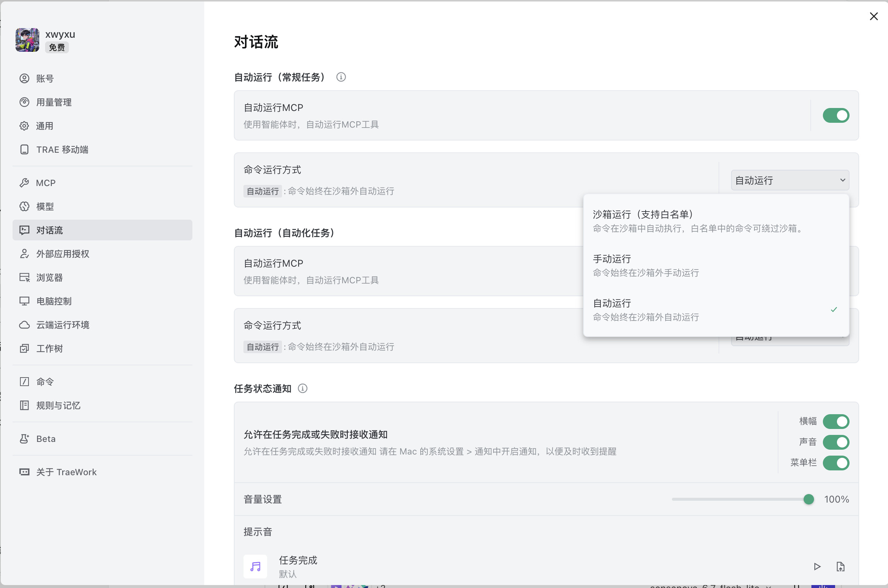Viewport: 888px width, 588px height.
Task: Open 关于 TraeWork page
Action: point(102,472)
